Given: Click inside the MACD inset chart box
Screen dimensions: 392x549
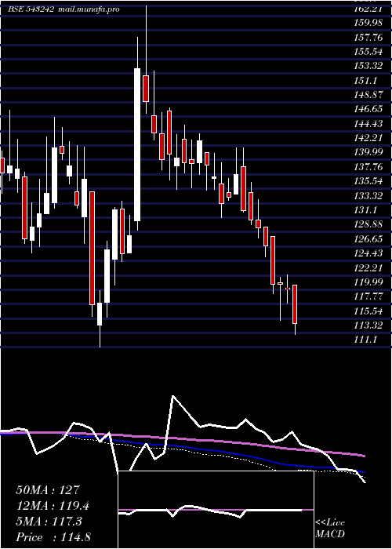Looking at the screenshot, I should point(216,510).
